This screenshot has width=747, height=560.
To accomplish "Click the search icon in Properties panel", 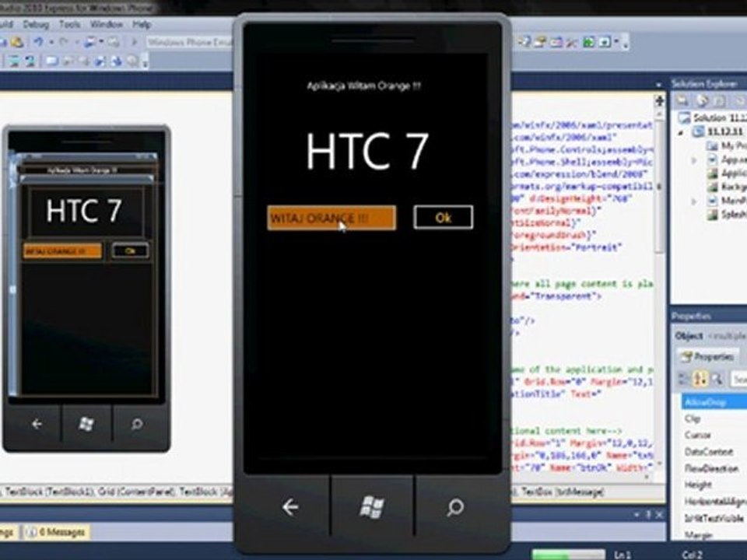I will pyautogui.click(x=716, y=379).
